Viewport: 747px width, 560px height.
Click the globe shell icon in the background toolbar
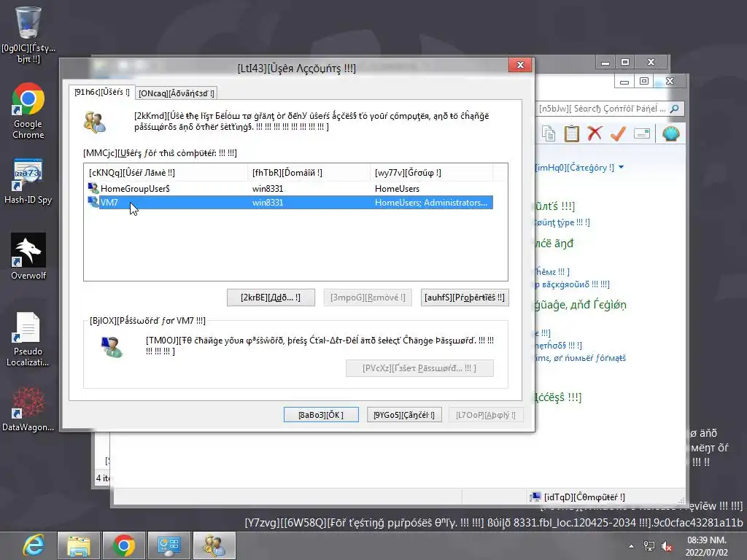(x=671, y=134)
